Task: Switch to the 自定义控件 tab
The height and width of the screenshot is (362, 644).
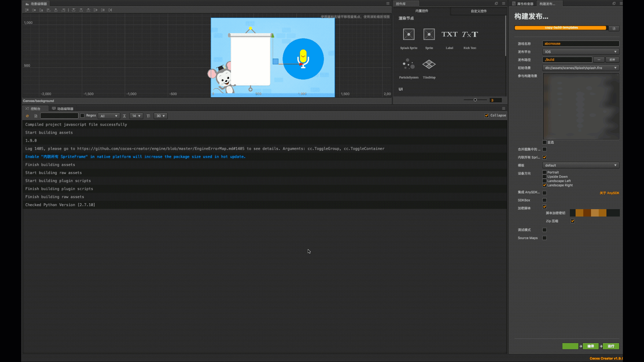Action: pyautogui.click(x=478, y=11)
